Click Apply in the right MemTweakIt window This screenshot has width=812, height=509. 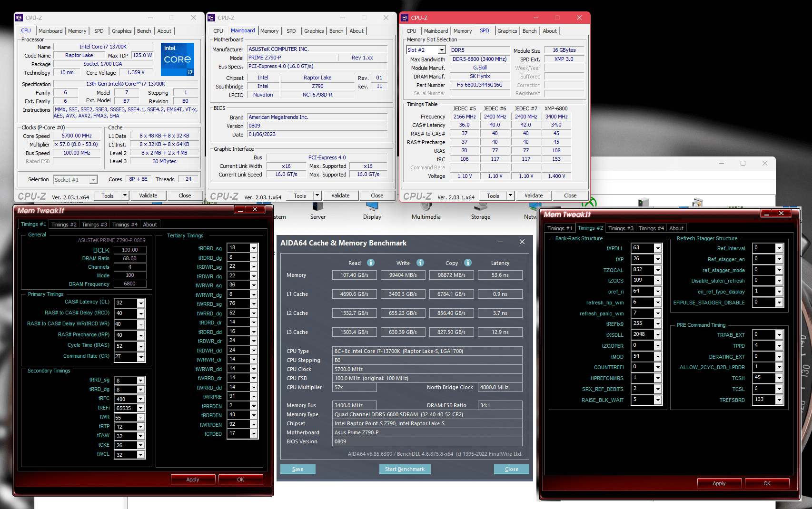(719, 483)
